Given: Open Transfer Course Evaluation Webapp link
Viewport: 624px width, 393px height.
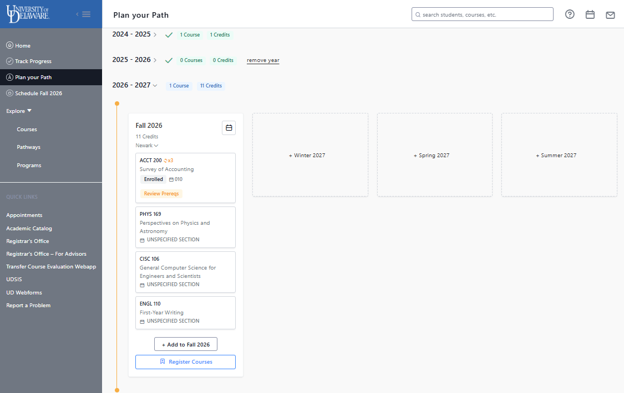Looking at the screenshot, I should click(x=51, y=267).
